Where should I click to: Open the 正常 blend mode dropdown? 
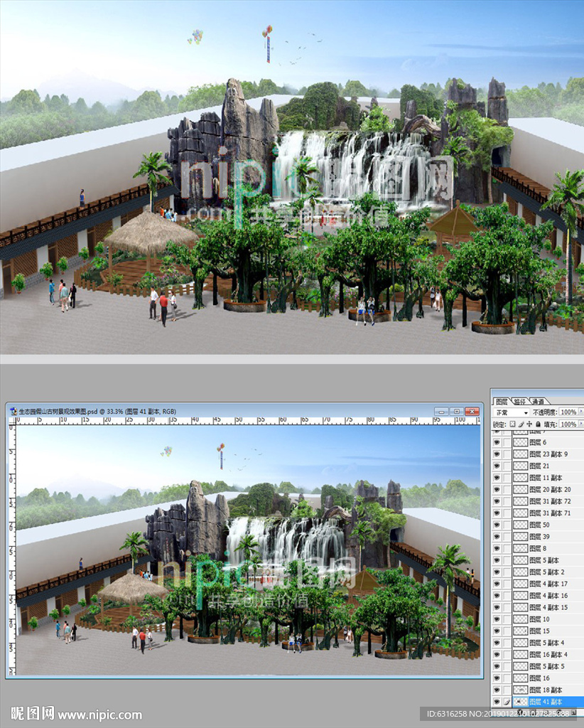[x=511, y=412]
